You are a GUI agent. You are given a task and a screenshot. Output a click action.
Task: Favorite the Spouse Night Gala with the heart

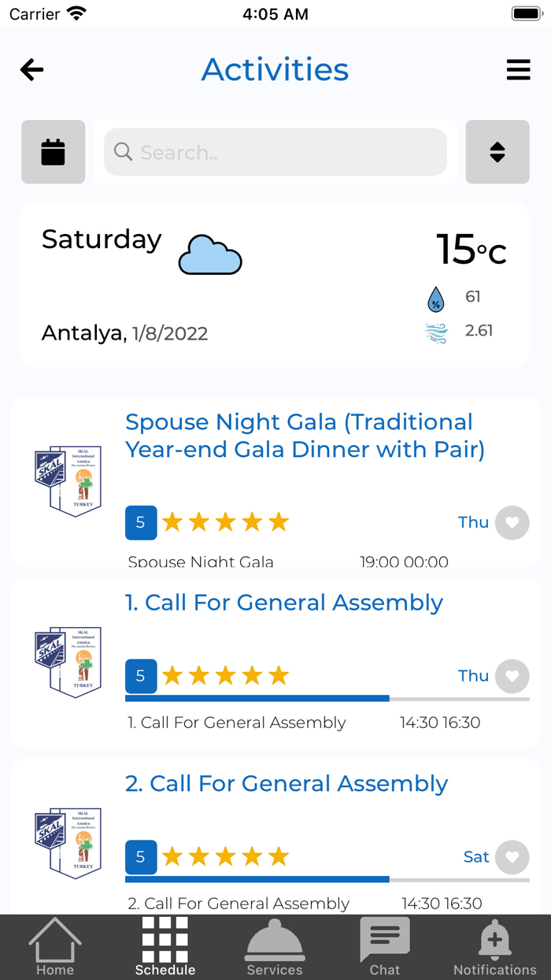tap(512, 522)
